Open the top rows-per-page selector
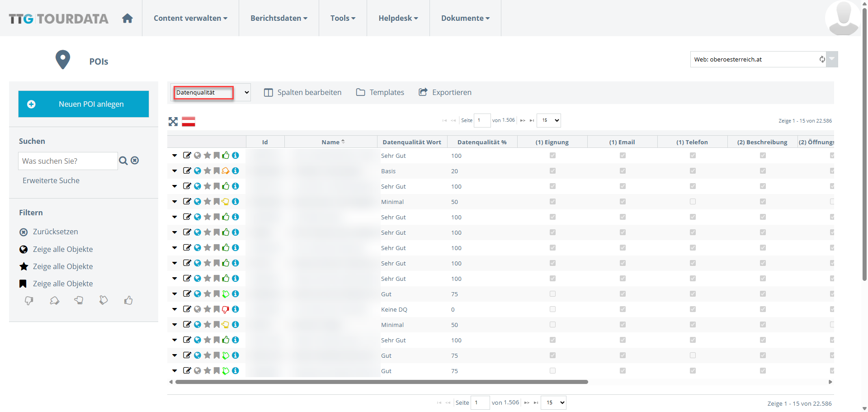 click(x=549, y=120)
